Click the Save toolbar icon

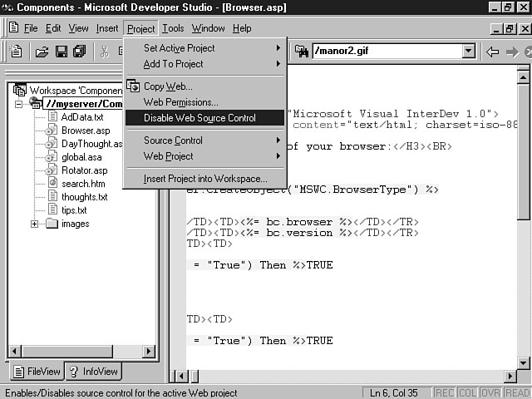(x=61, y=52)
